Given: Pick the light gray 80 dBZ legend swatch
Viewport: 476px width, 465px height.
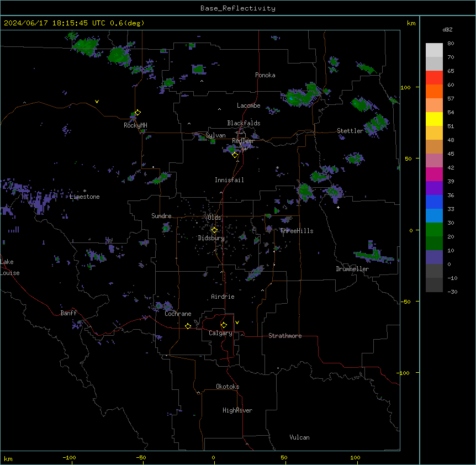Looking at the screenshot, I should 434,50.
